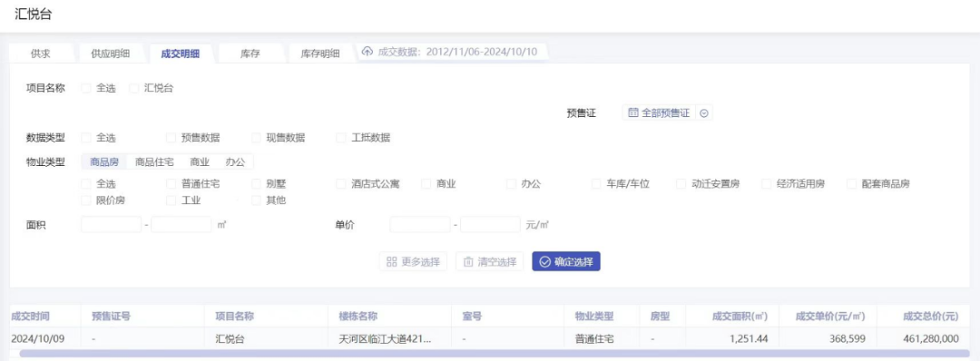Click the trash icon on 清空选择
980x361 pixels.
point(468,262)
